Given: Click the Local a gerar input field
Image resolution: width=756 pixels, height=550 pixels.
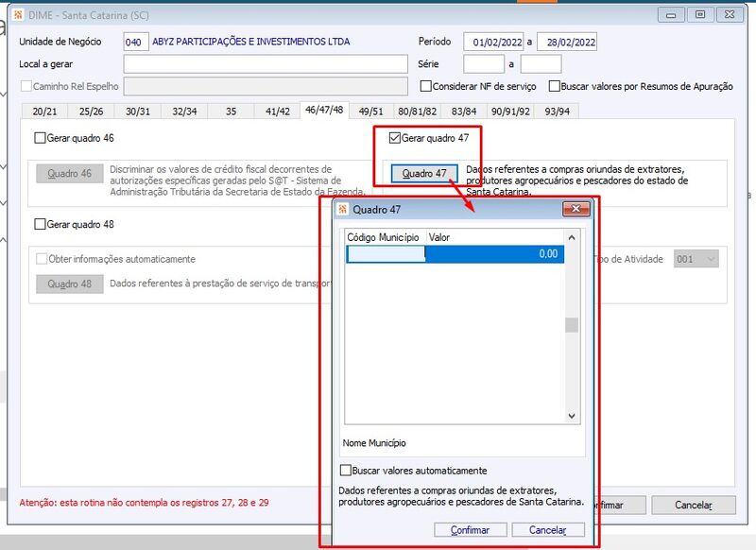Looking at the screenshot, I should (266, 64).
